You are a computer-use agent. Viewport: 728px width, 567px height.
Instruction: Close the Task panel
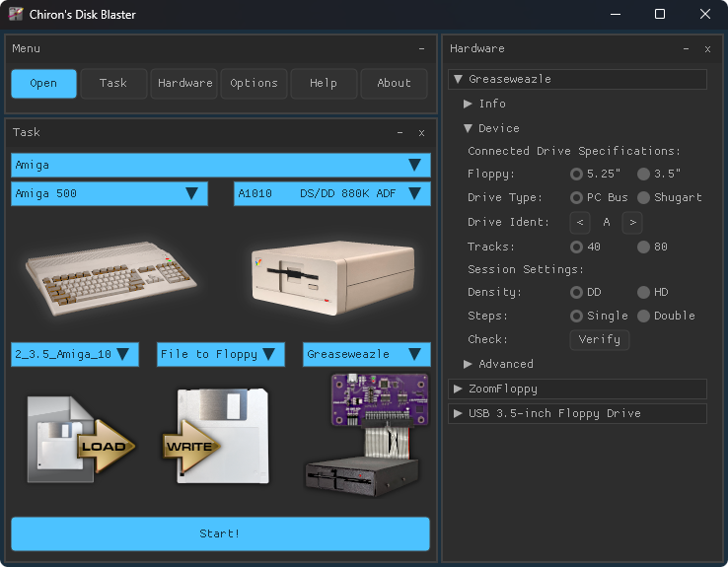(x=421, y=133)
